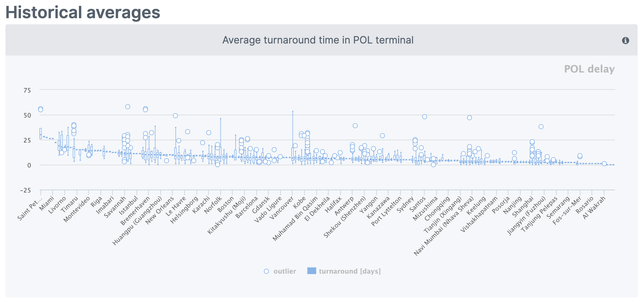Click the 'Miami' port label

coord(47,204)
